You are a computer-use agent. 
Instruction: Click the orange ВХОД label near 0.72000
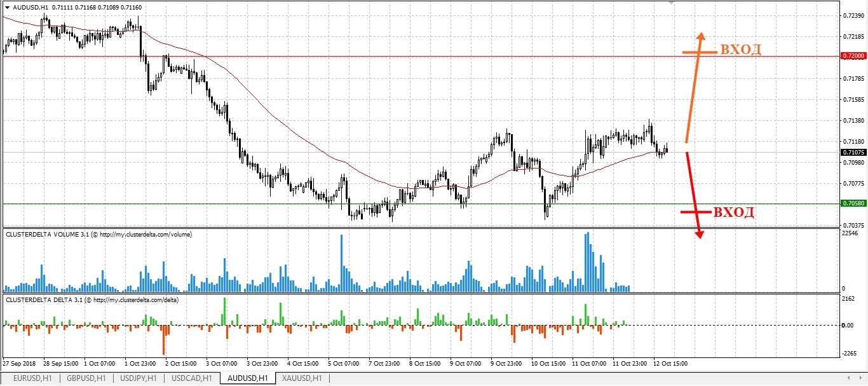tap(740, 50)
